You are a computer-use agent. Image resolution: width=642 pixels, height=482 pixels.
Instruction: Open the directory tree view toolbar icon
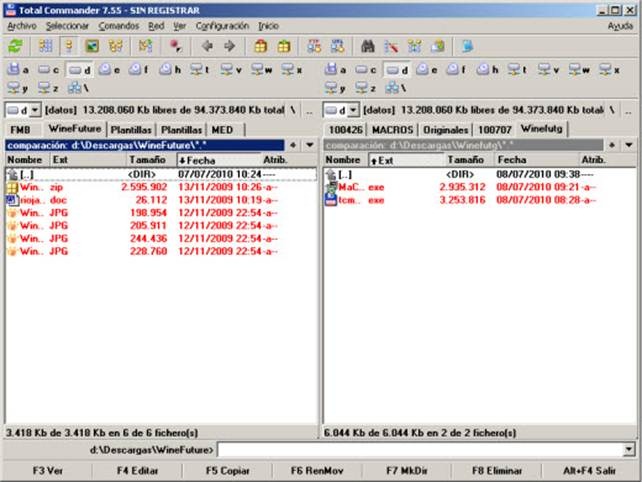[115, 46]
